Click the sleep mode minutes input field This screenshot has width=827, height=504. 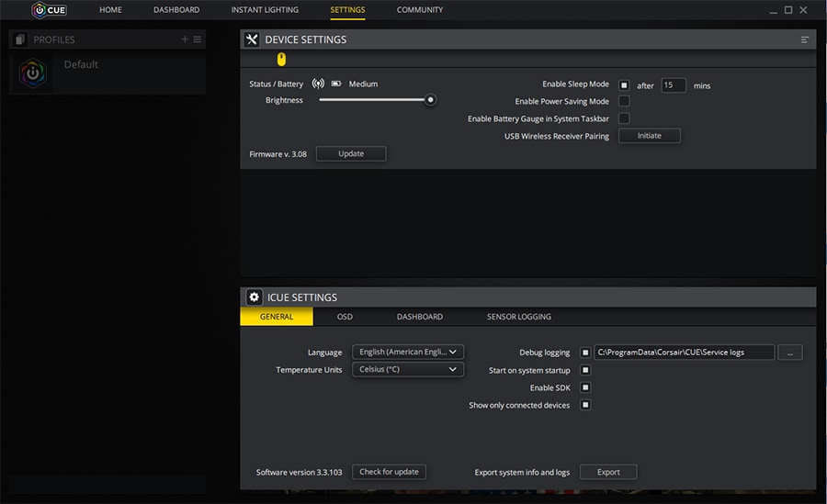click(674, 85)
